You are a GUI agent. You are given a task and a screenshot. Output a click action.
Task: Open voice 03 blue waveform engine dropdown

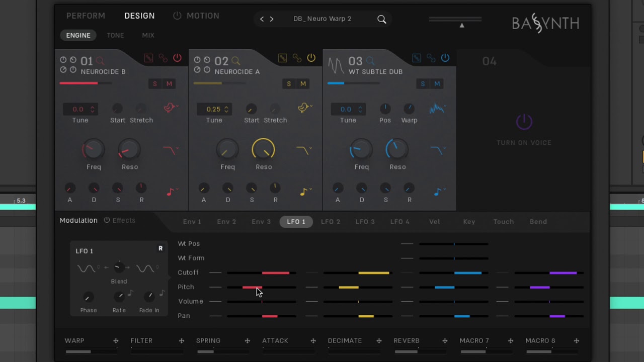(x=438, y=108)
